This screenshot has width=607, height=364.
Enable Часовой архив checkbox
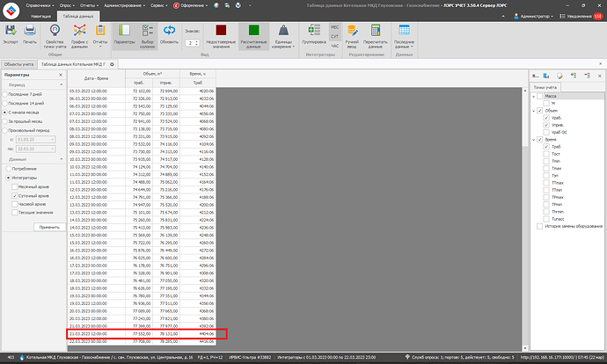[15, 204]
